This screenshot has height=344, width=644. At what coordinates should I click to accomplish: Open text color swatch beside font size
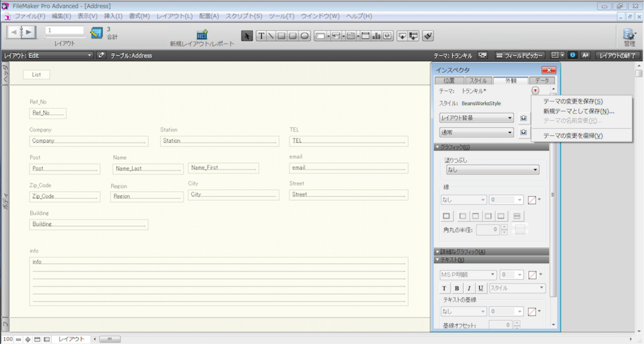click(532, 275)
